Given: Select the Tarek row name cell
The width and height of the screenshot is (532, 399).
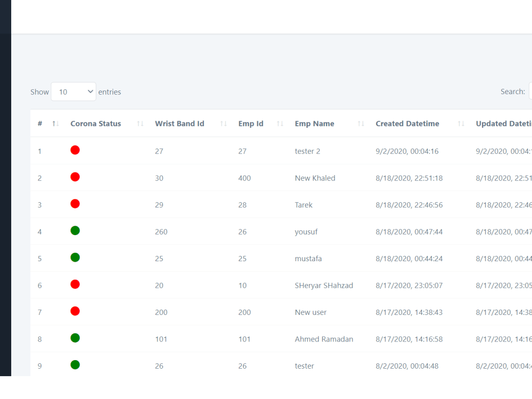Looking at the screenshot, I should pyautogui.click(x=303, y=205).
